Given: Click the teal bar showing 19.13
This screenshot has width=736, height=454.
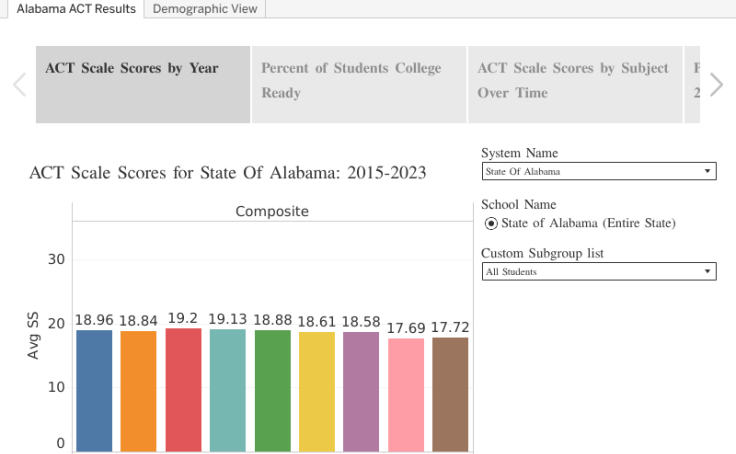Looking at the screenshot, I should [x=228, y=390].
